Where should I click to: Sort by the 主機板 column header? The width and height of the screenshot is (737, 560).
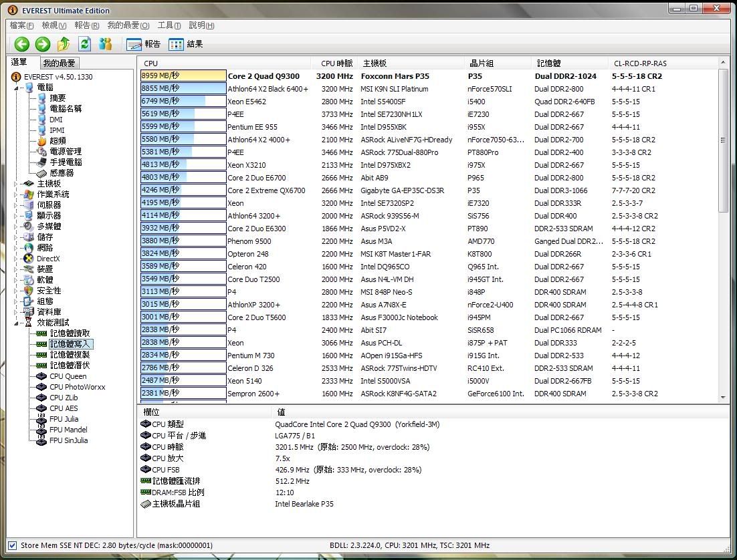(x=410, y=63)
